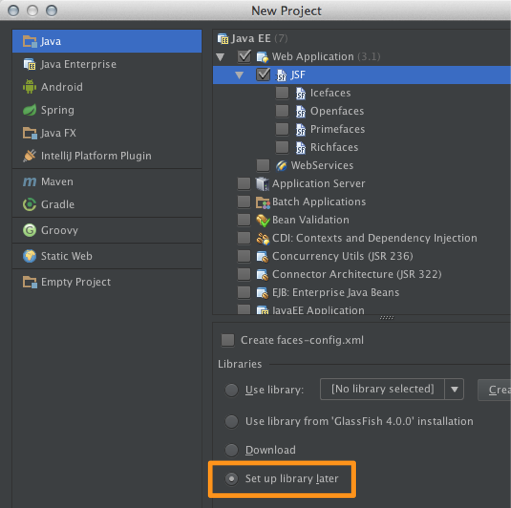
Task: Check the Bean Validation checkbox
Action: pyautogui.click(x=244, y=220)
